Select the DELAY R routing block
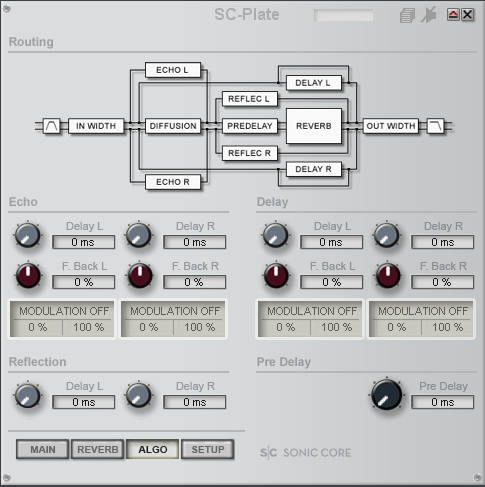Viewport: 485px width, 487px height. 314,169
